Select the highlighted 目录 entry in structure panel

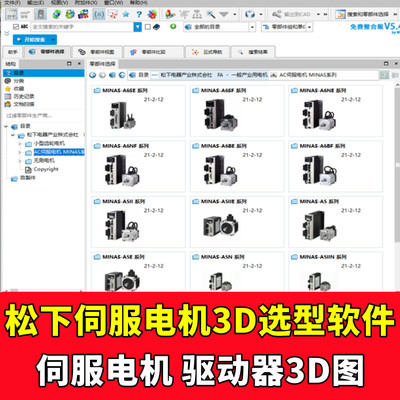click(43, 73)
